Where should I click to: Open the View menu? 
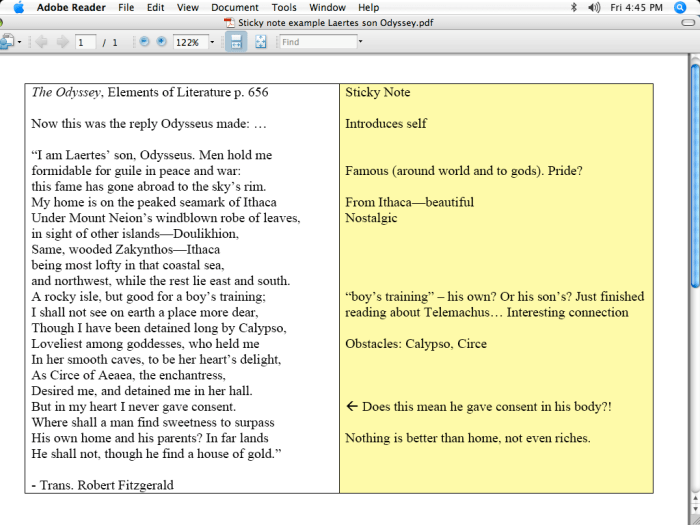tap(187, 7)
